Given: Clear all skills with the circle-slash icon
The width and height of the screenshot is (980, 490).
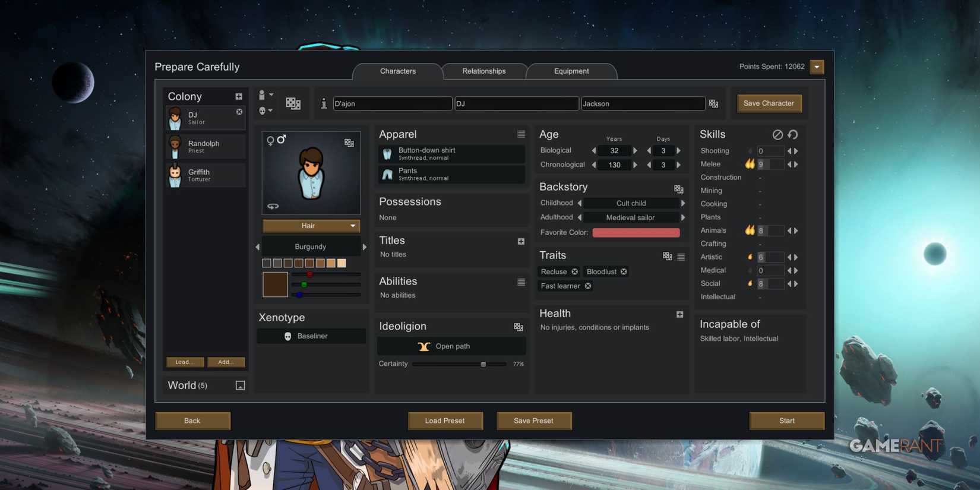Looking at the screenshot, I should [777, 135].
